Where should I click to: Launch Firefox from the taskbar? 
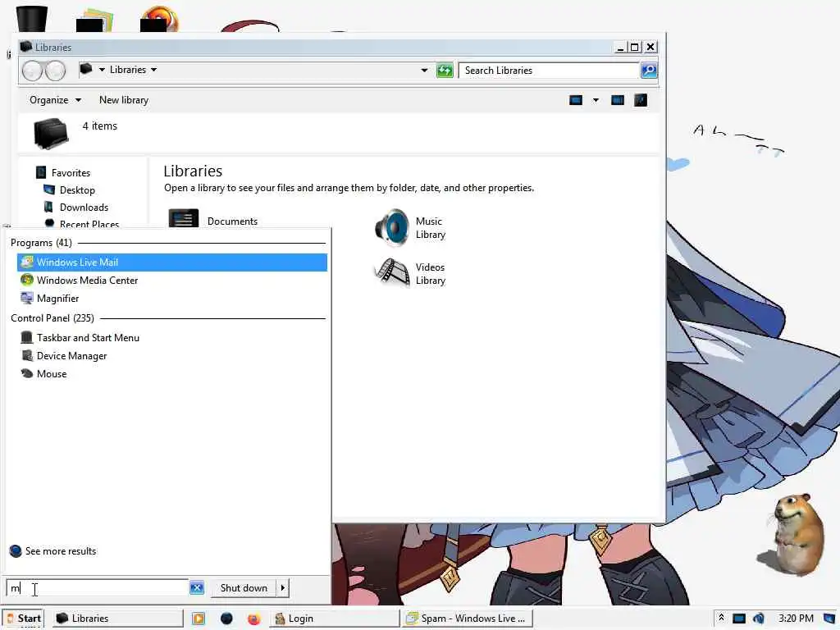[x=254, y=619]
